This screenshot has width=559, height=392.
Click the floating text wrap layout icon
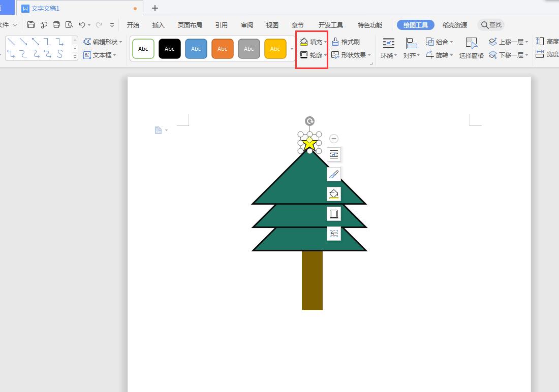334,154
